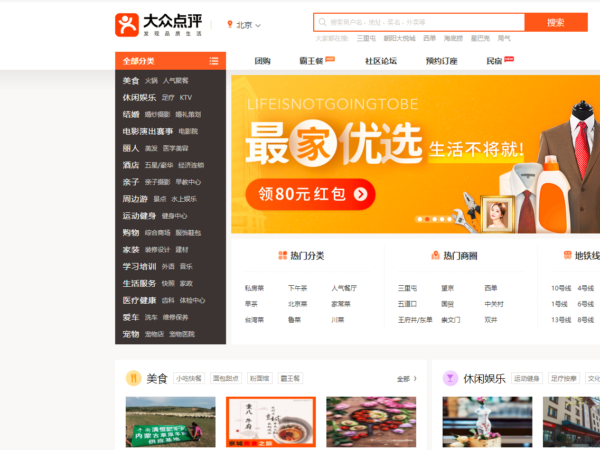Click 王府井/东单 under 热门商圈
Viewport: 600px width, 450px height.
(415, 320)
